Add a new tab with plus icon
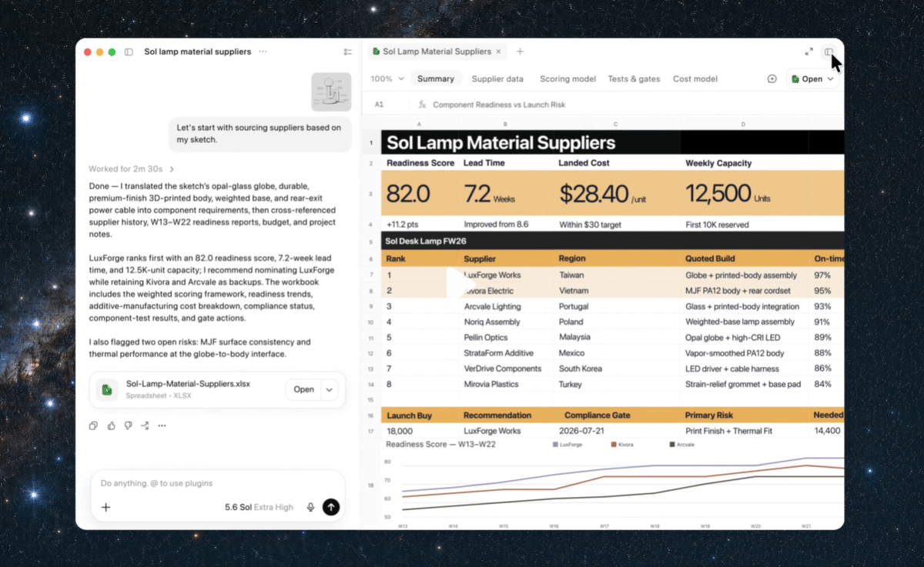 [x=520, y=52]
